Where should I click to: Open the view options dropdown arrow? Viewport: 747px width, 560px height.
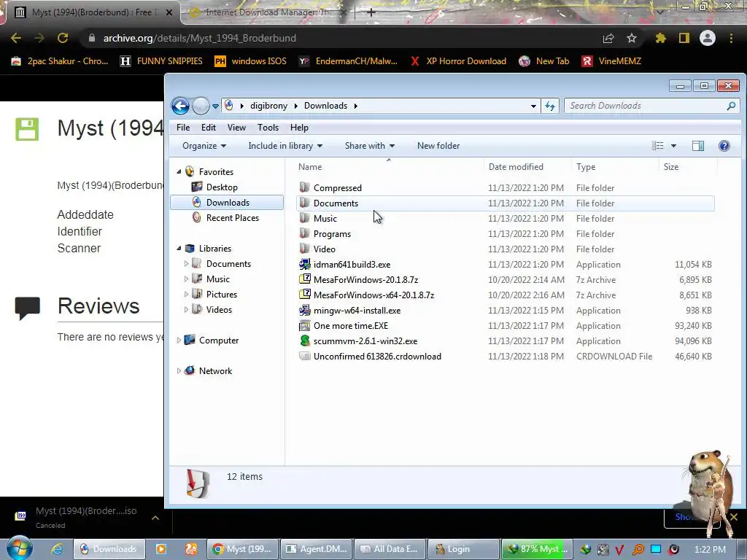(673, 146)
